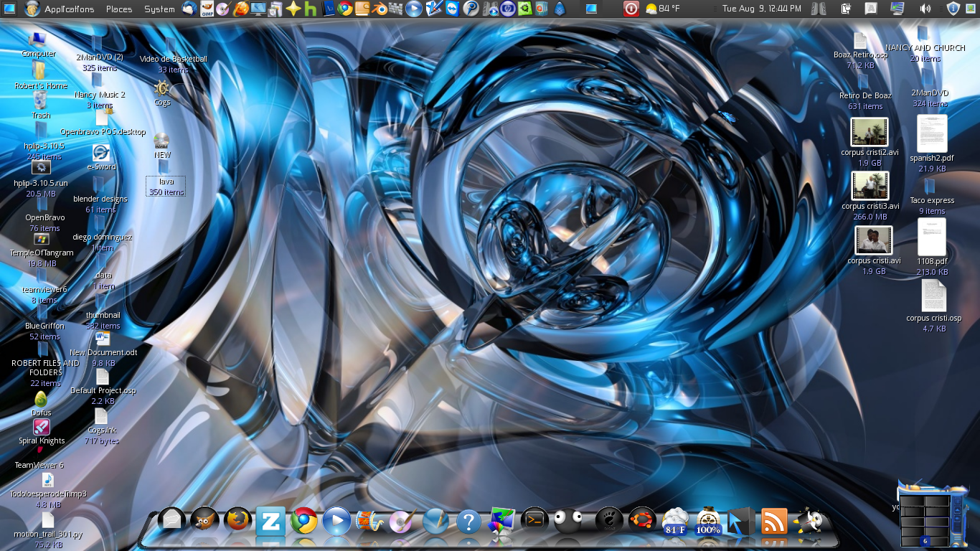Select the Cogs desktop icon
980x551 pixels.
point(162,93)
